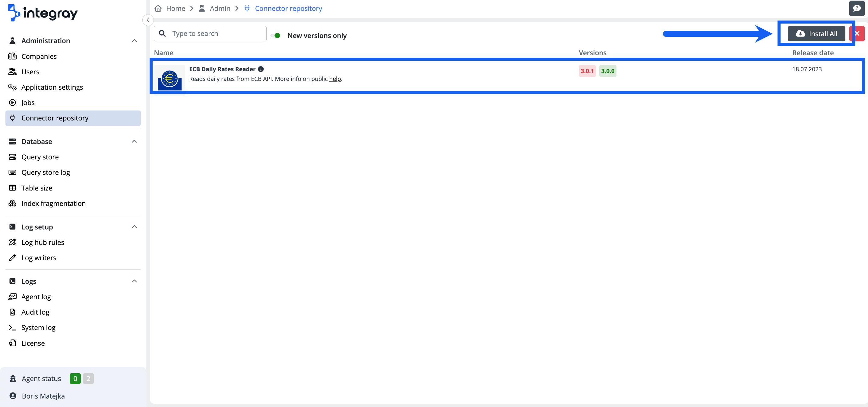Image resolution: width=868 pixels, height=407 pixels.
Task: Collapse the Log setup section
Action: (x=134, y=227)
